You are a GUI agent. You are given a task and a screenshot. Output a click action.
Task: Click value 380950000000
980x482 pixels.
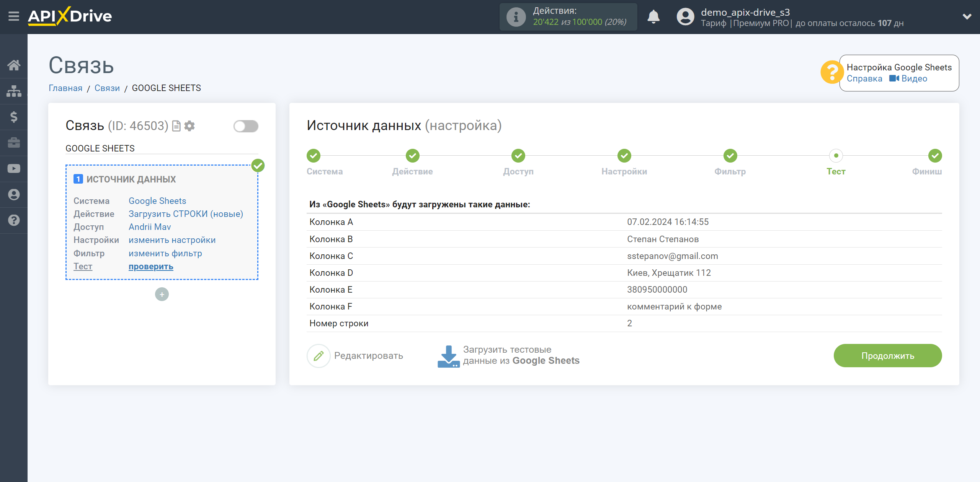pos(657,290)
